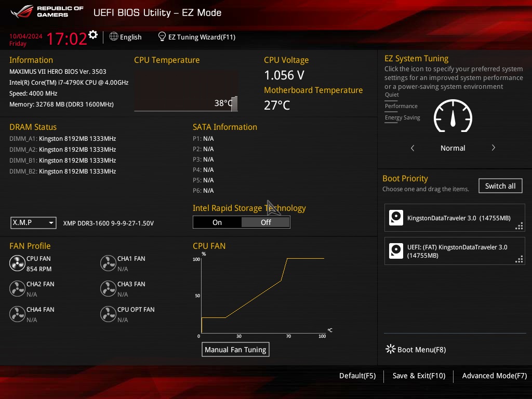Open Manual Fan Tuning
The image size is (532, 399).
235,350
